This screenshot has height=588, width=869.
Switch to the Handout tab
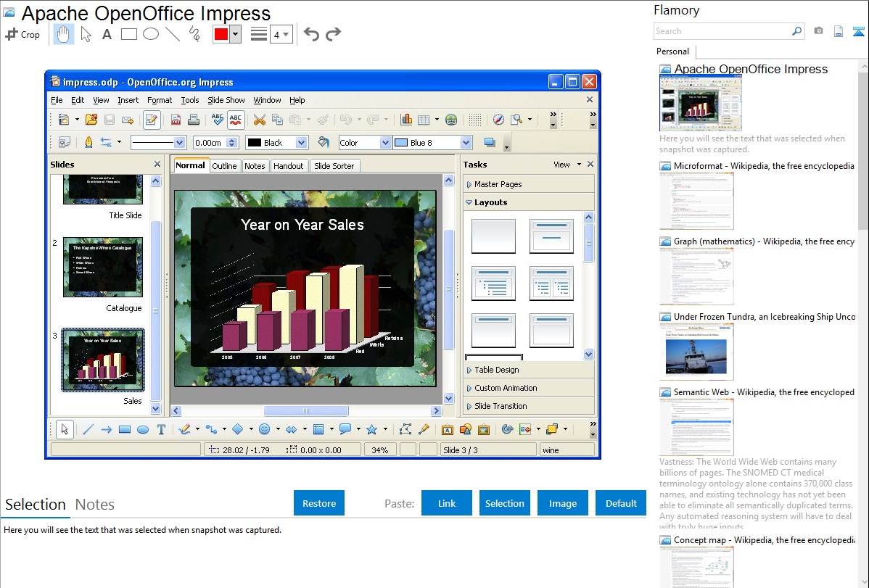(288, 166)
